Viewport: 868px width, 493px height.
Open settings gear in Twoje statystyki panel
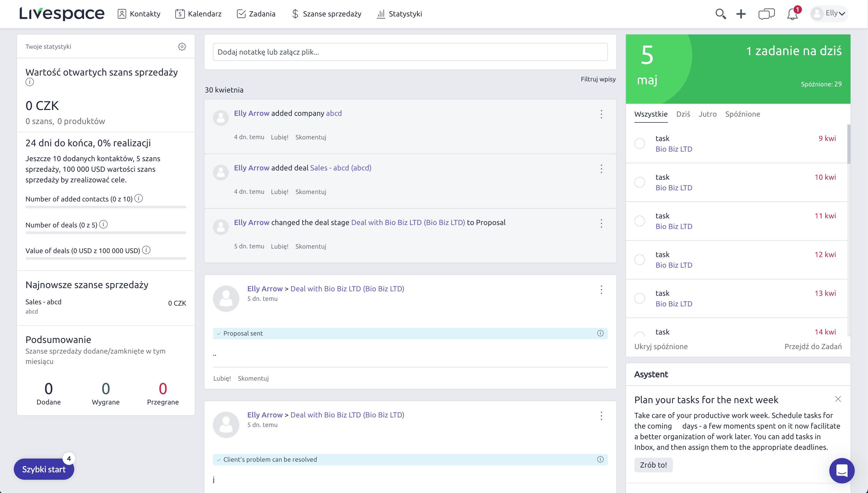click(182, 47)
